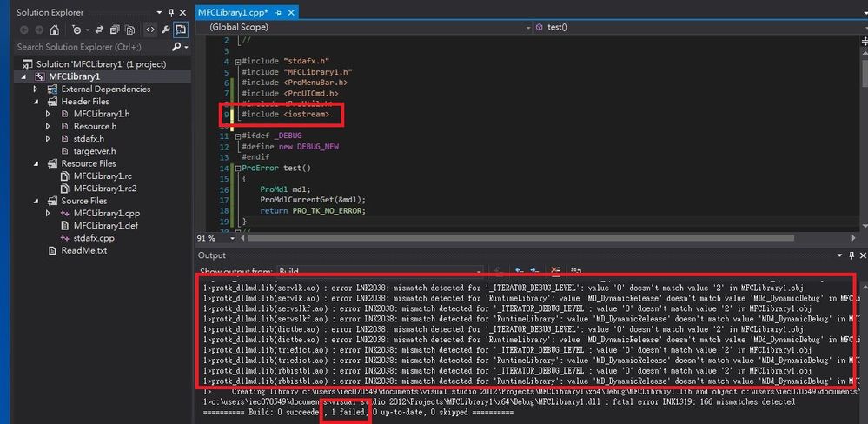Click Collapse All icon in Solution Explorer

112,30
